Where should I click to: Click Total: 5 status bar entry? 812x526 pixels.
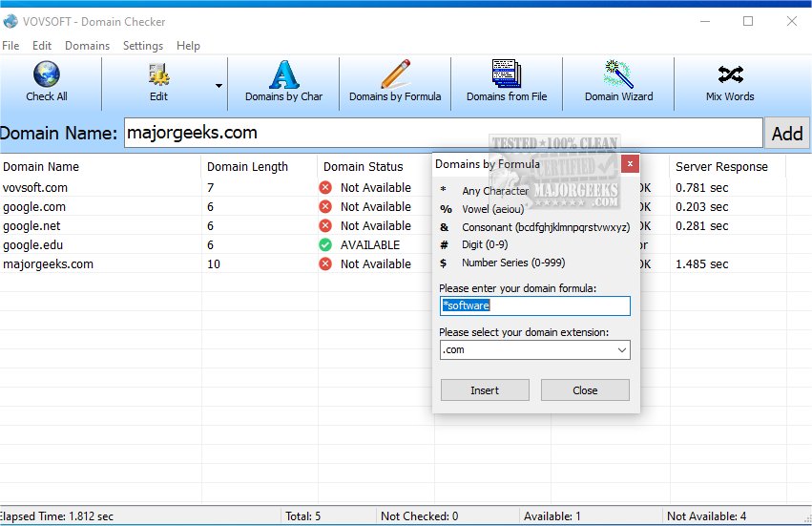tap(302, 516)
